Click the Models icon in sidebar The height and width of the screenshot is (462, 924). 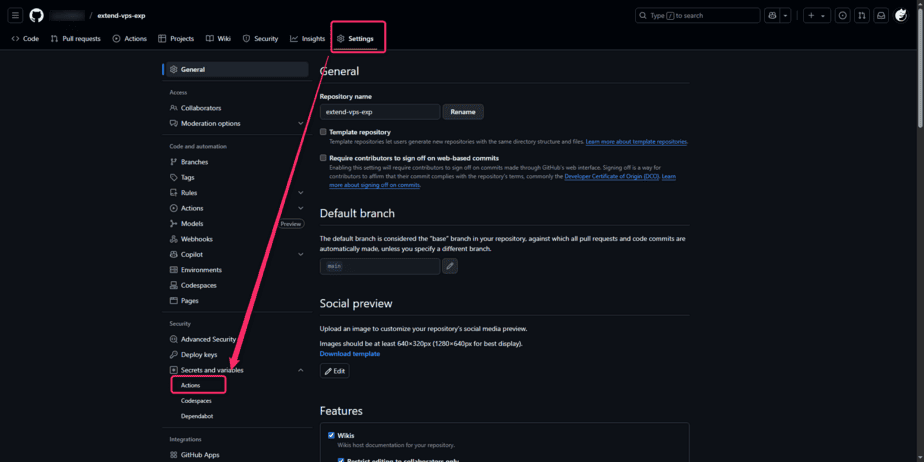(173, 223)
